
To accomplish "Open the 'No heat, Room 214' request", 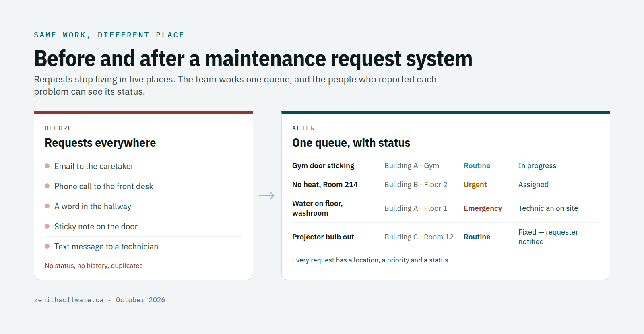I will click(325, 185).
